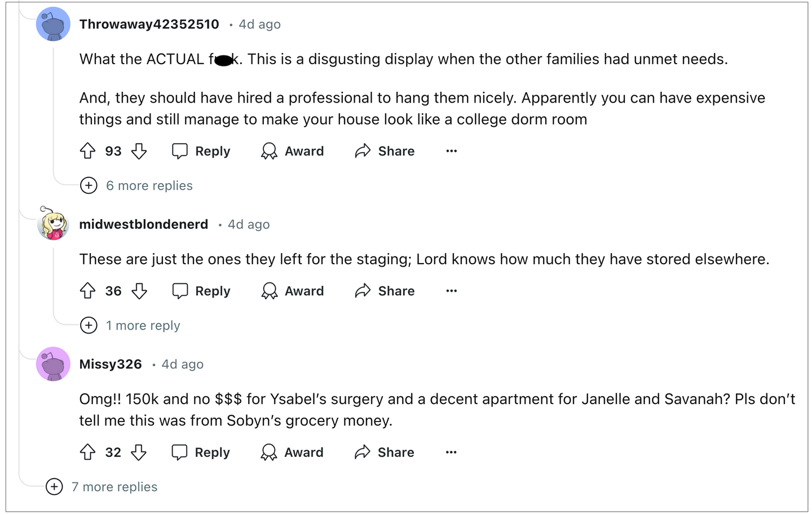Reply to Missy326's comment

pyautogui.click(x=201, y=452)
